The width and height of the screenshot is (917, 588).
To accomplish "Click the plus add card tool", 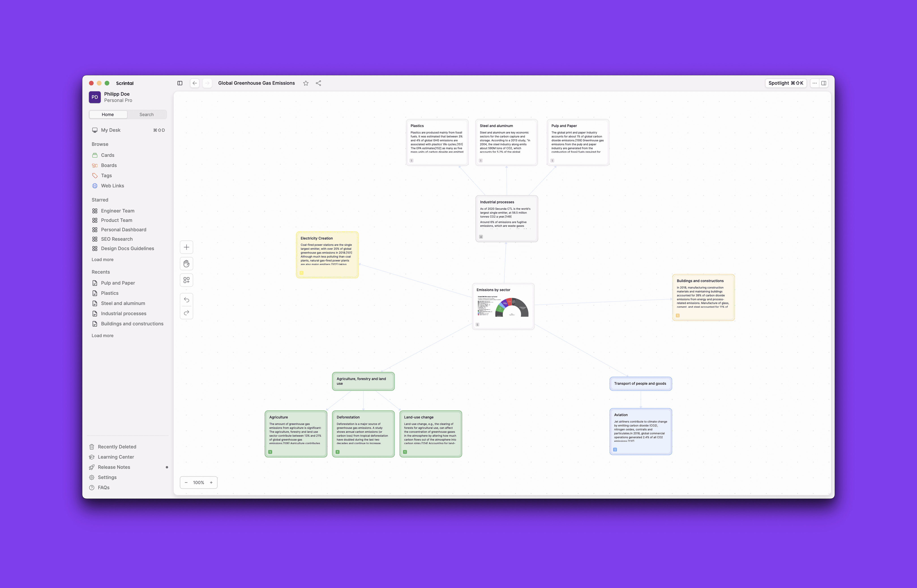I will pyautogui.click(x=186, y=247).
